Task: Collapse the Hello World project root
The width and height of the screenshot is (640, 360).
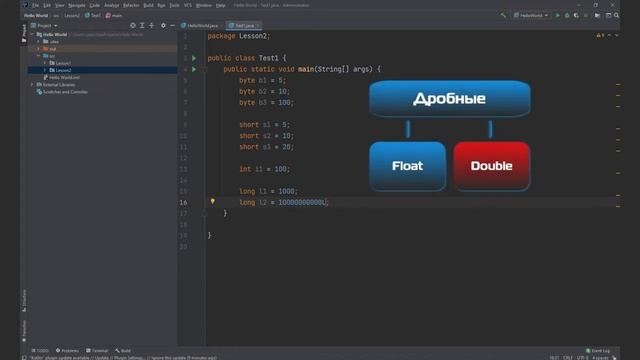Action: pyautogui.click(x=32, y=35)
